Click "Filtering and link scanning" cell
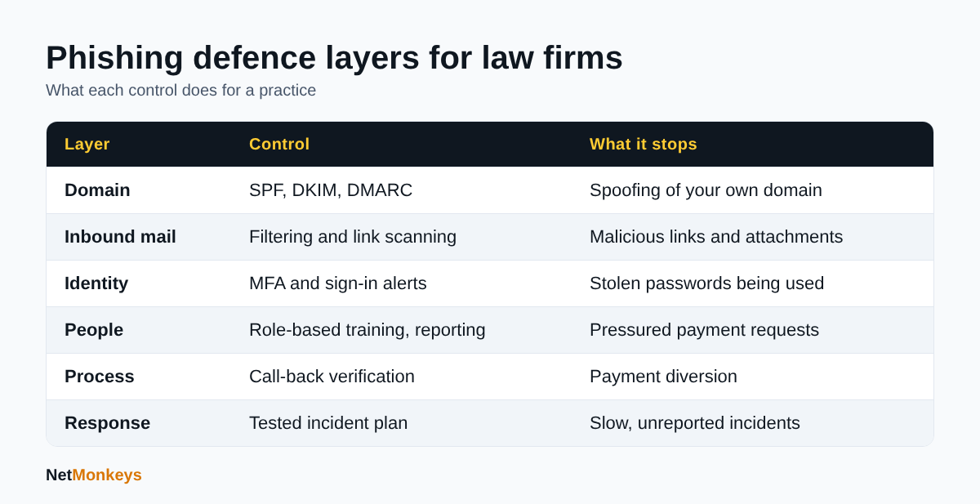Screen dimensions: 980x504 point(353,237)
